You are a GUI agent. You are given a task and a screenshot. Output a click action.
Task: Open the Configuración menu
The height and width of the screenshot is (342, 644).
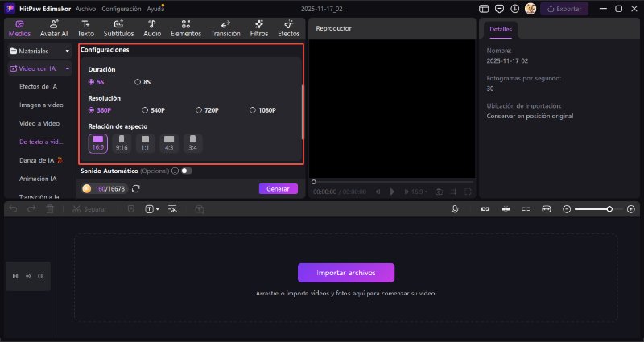point(121,9)
